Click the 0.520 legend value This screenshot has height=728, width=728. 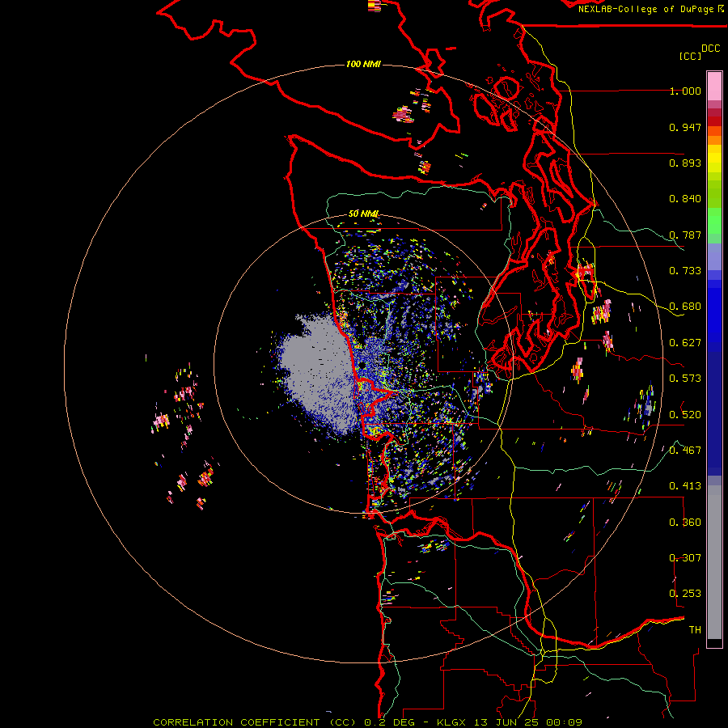(x=685, y=414)
